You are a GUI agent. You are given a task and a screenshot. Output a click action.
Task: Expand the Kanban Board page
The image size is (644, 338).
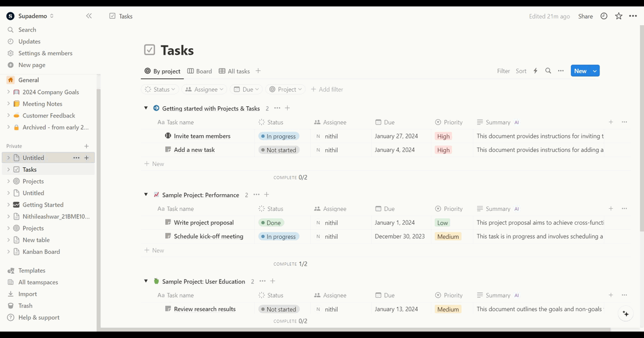pos(9,252)
